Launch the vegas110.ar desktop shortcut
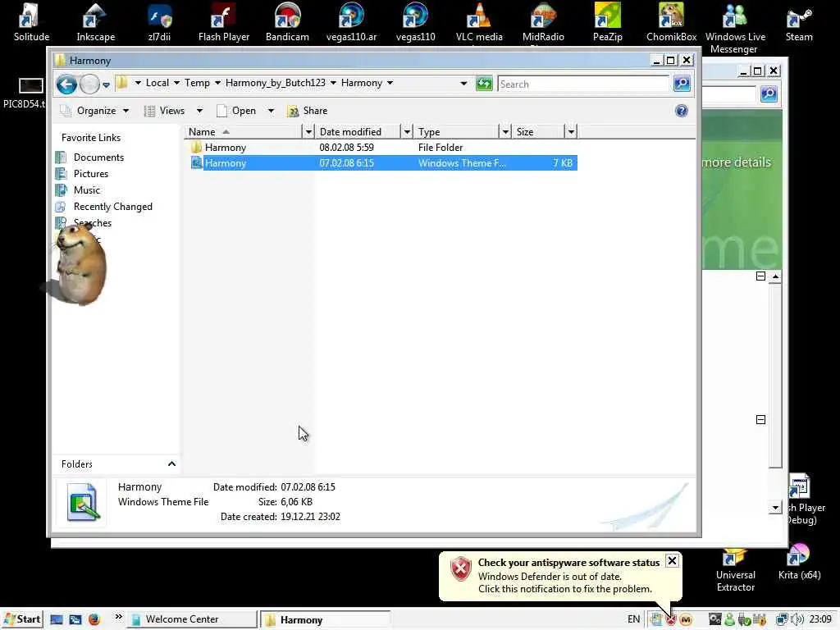The image size is (840, 630). coord(351,22)
